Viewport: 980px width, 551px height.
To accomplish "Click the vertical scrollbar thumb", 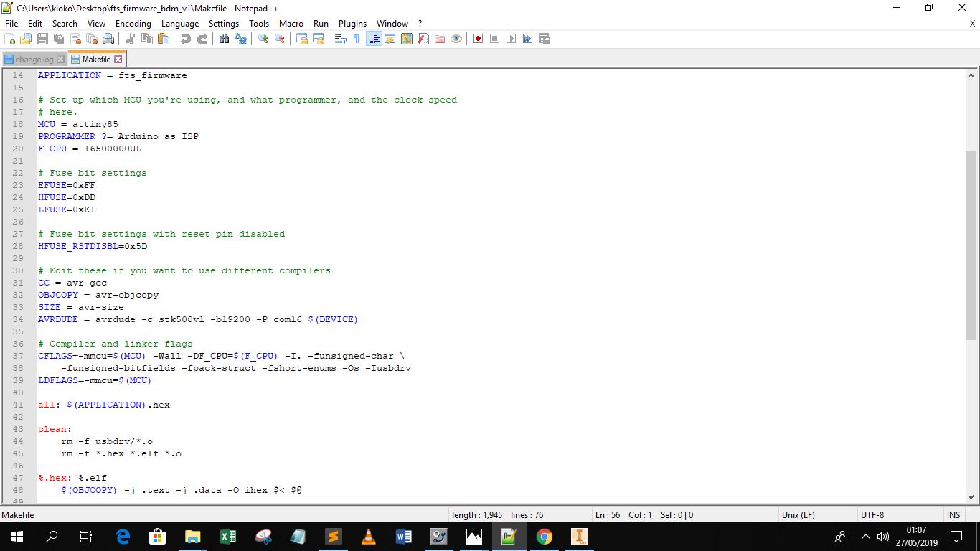I will click(972, 245).
